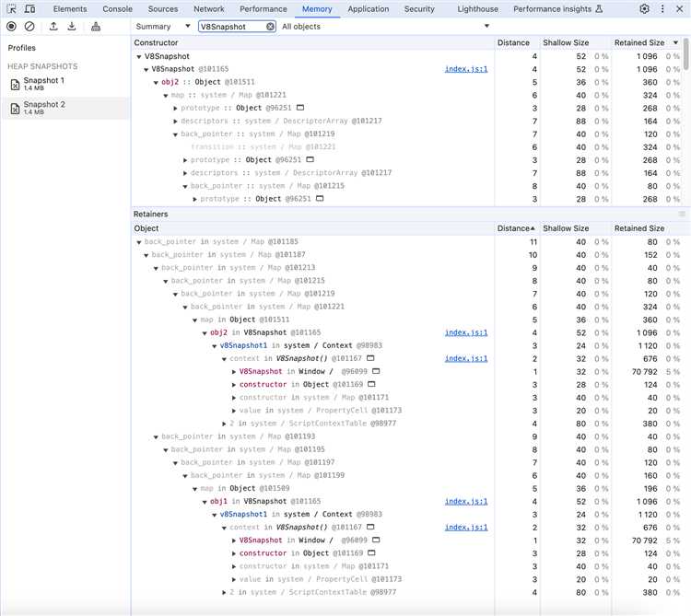Open the All objects filter dropdown
Image resolution: width=691 pixels, height=616 pixels.
pyautogui.click(x=385, y=27)
